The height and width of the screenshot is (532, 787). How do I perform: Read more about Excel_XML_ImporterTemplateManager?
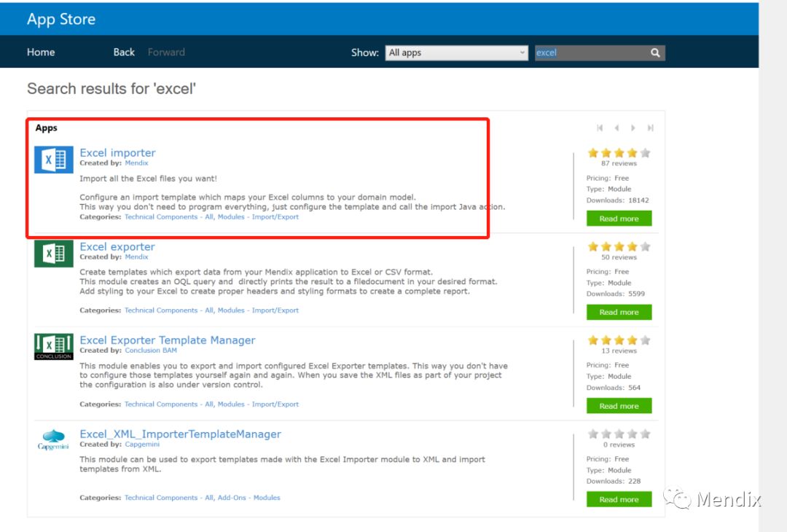click(619, 499)
